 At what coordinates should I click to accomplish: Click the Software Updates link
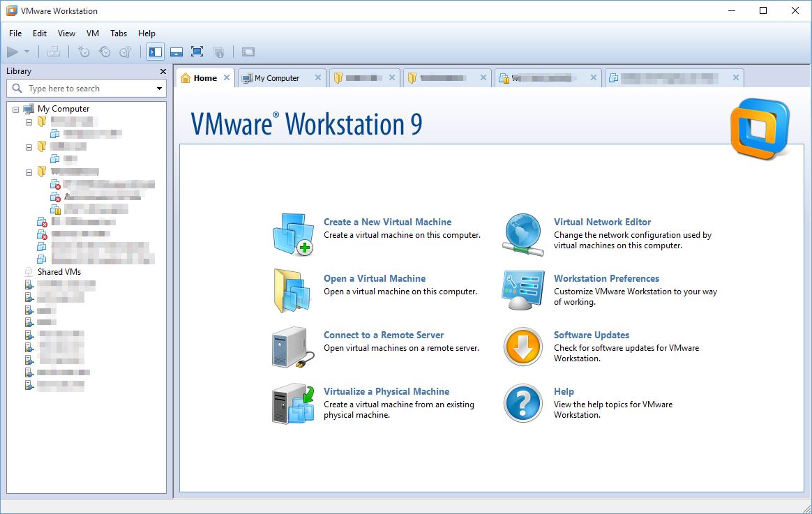[x=592, y=335]
